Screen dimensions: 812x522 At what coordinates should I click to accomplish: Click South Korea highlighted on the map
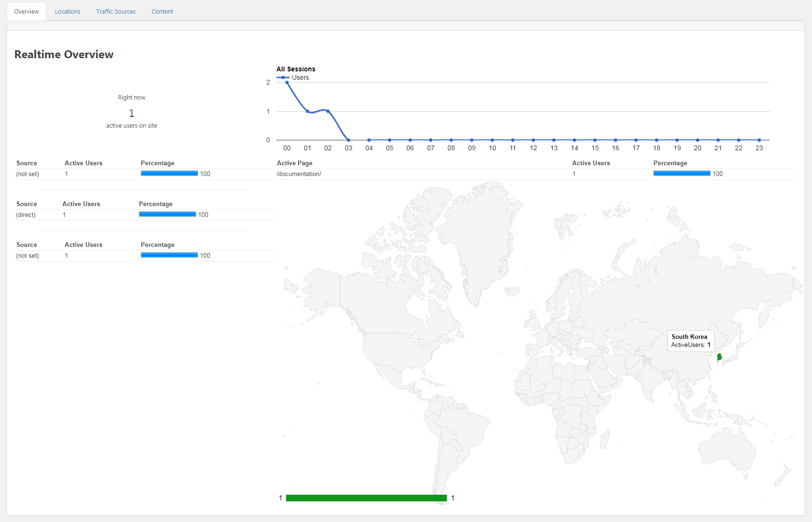(x=719, y=357)
